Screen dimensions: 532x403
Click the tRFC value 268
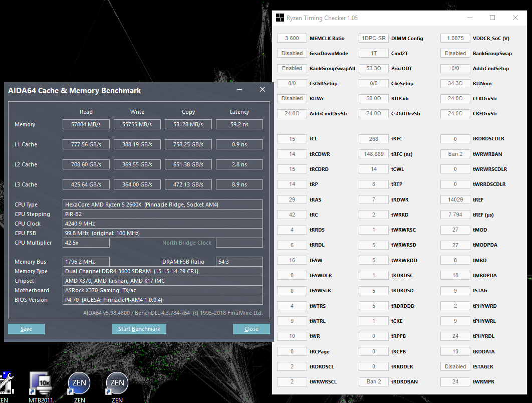tap(374, 138)
